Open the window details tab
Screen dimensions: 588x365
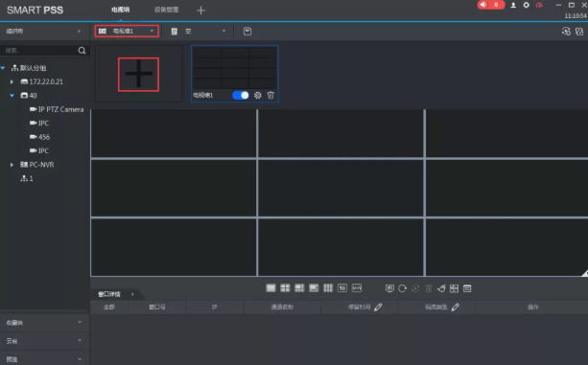(x=109, y=294)
